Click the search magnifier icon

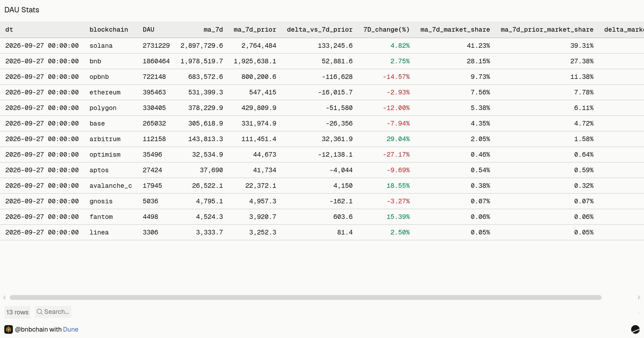pos(39,312)
